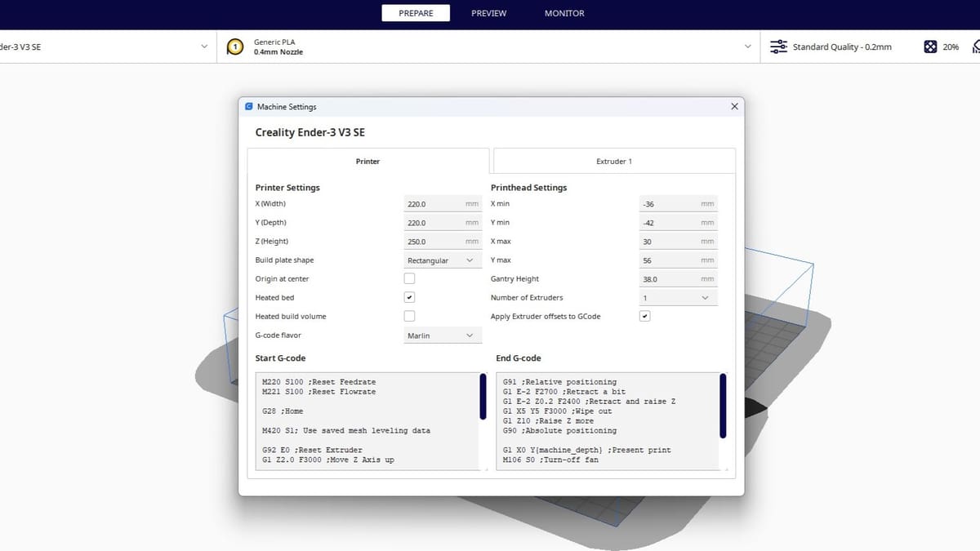The image size is (980, 551).
Task: Click the X (Width) value field
Action: 443,204
